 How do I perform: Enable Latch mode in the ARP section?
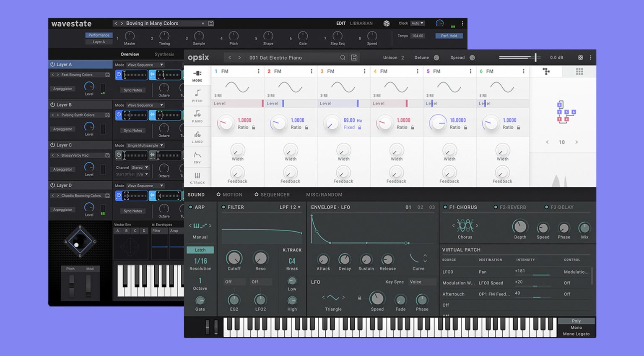click(200, 250)
